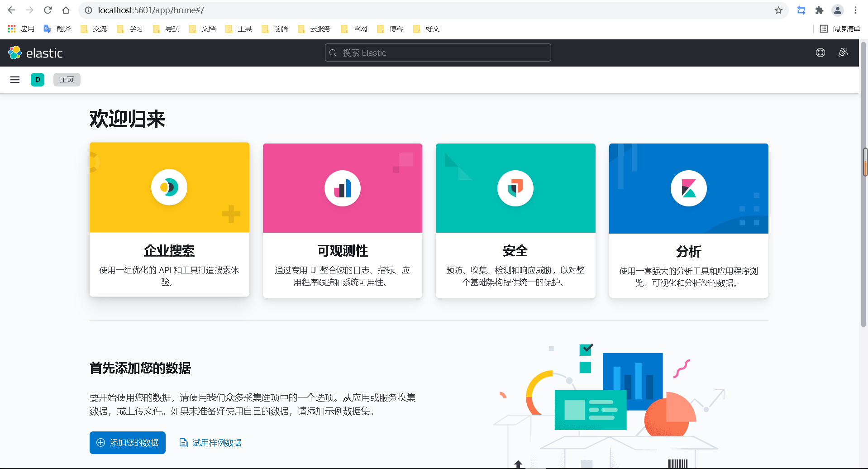Screen dimensions: 868x469
Task: Open the D space selector
Action: 38,80
